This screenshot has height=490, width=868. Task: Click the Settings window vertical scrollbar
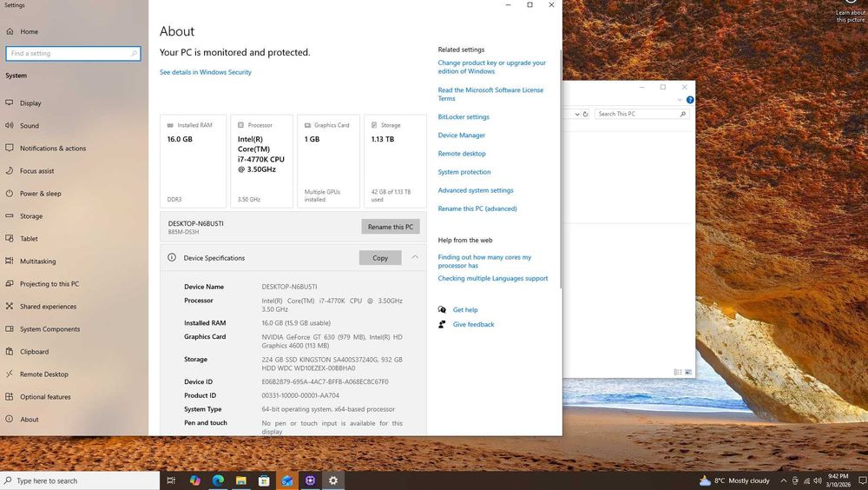coord(561,169)
